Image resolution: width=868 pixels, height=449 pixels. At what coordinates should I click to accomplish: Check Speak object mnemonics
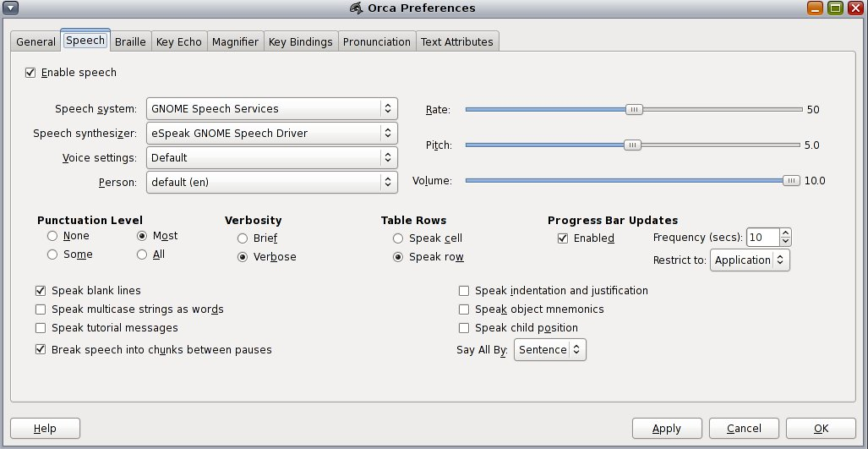pos(464,309)
